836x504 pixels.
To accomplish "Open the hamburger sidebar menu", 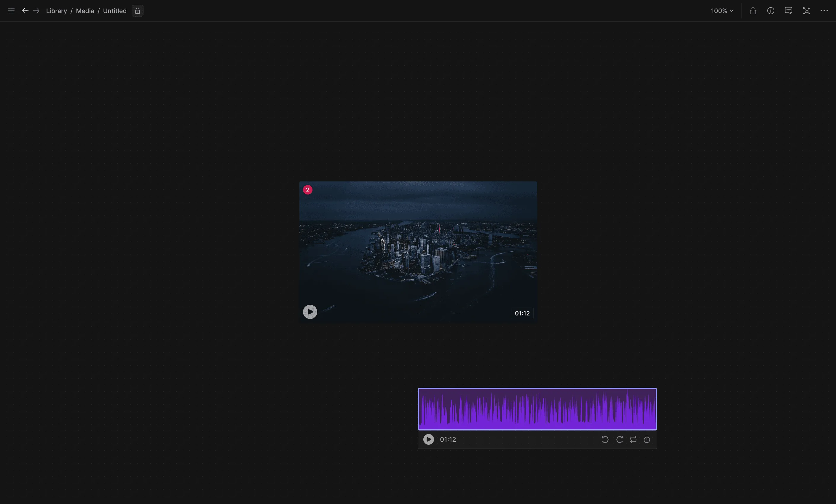I will coord(11,11).
